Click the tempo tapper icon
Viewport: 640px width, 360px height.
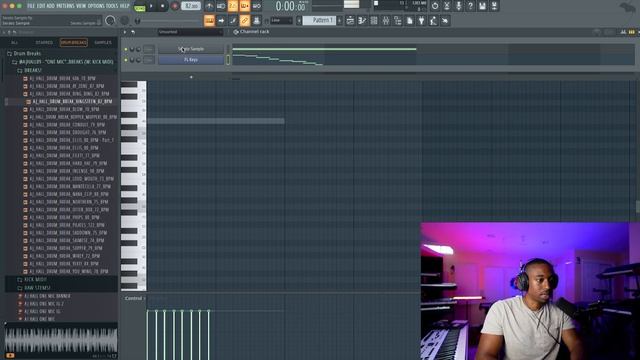[433, 20]
